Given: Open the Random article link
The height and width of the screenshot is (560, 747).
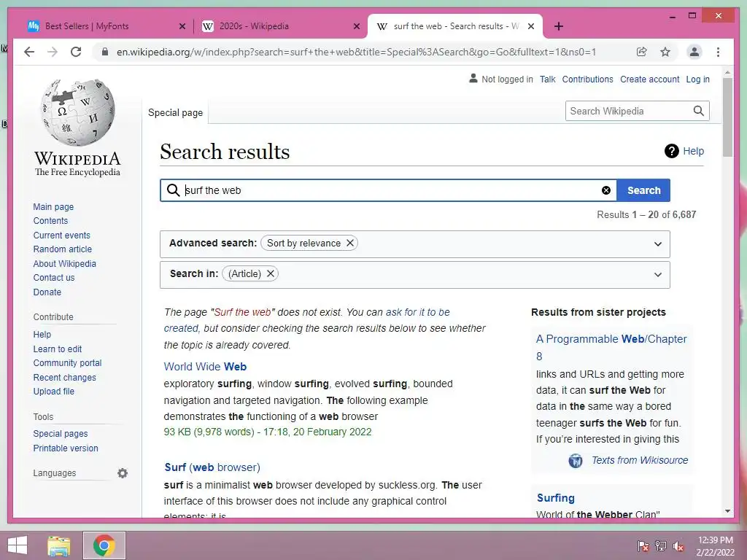Looking at the screenshot, I should [63, 249].
